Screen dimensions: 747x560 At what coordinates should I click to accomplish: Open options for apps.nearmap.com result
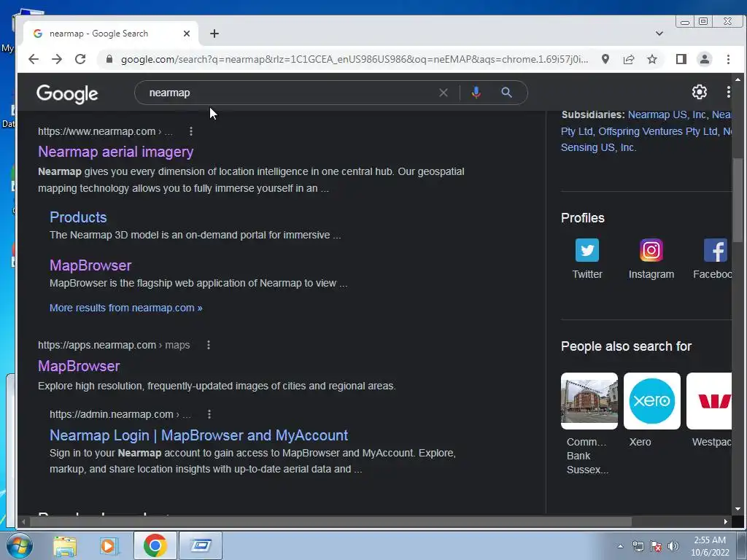tap(208, 345)
